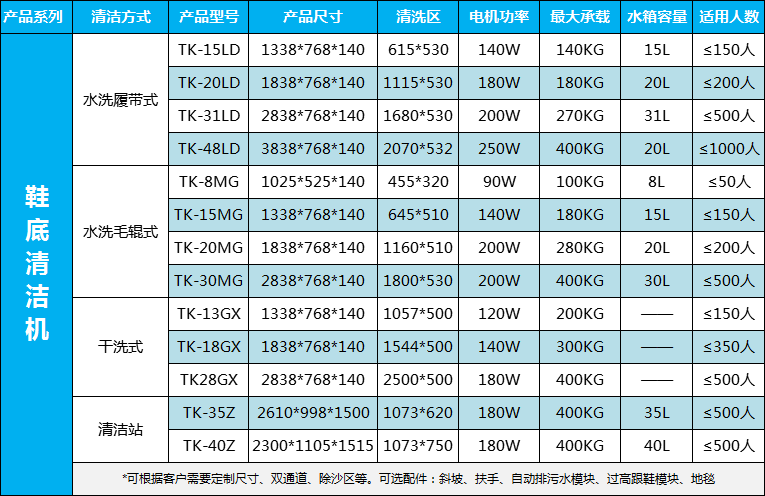The height and width of the screenshot is (496, 765).
Task: Select the 清洁方式 header cell
Action: pyautogui.click(x=120, y=17)
